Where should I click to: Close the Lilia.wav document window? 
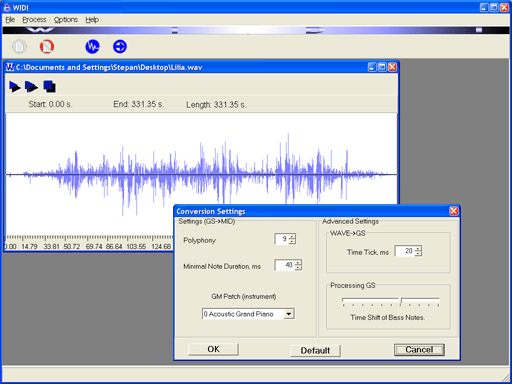[x=392, y=67]
